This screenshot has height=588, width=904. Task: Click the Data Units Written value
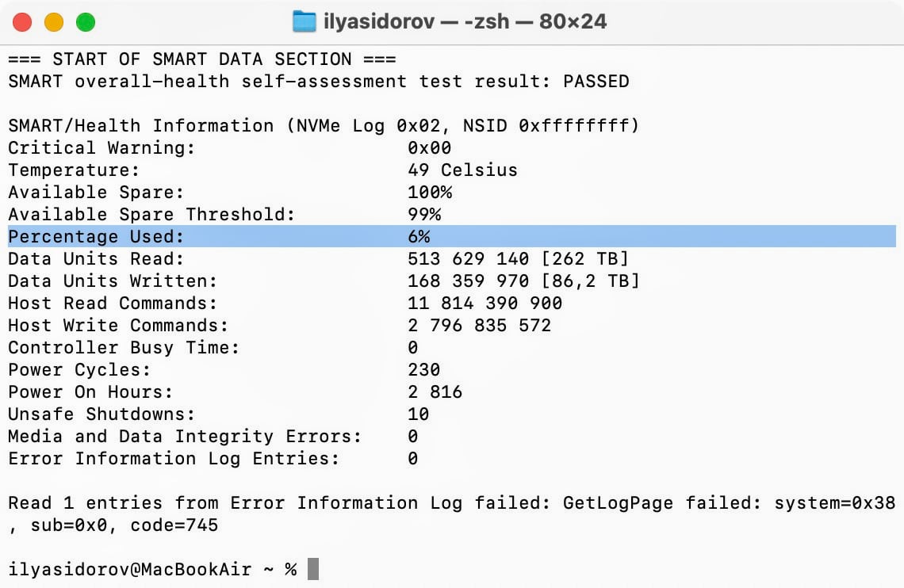523,281
